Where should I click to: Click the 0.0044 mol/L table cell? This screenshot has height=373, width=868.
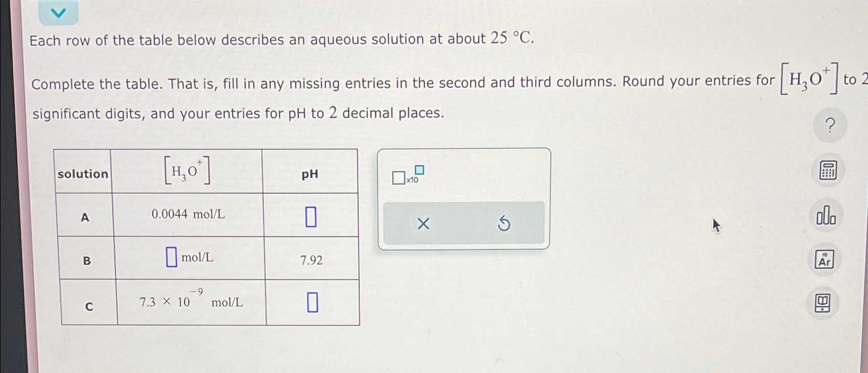[x=188, y=214]
